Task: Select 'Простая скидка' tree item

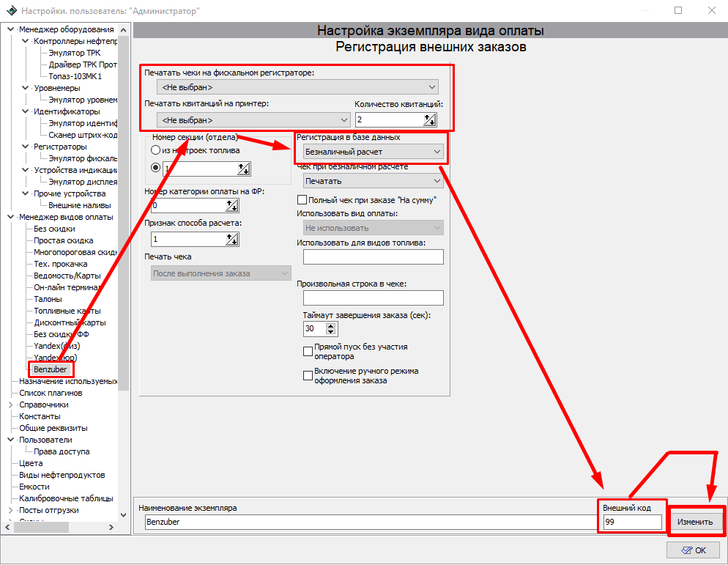Action: point(63,240)
